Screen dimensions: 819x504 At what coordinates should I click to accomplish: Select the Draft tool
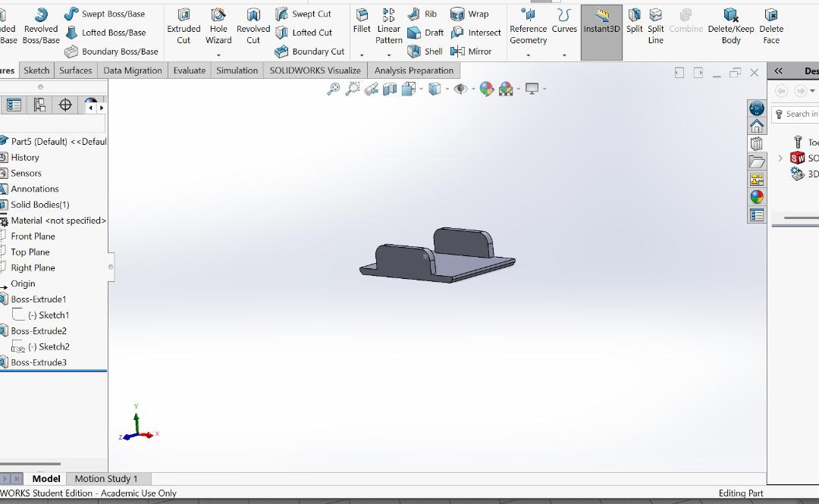(425, 33)
